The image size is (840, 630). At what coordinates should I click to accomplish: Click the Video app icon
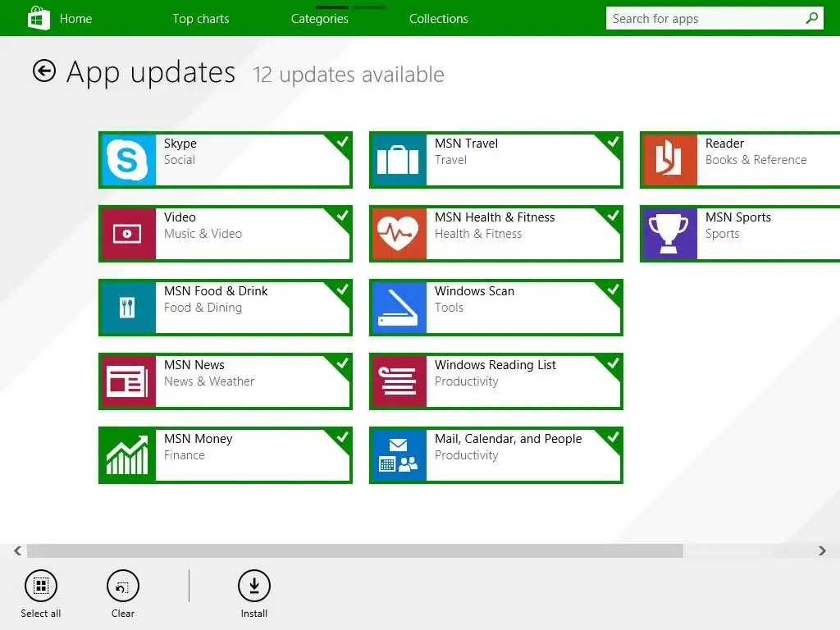[127, 234]
